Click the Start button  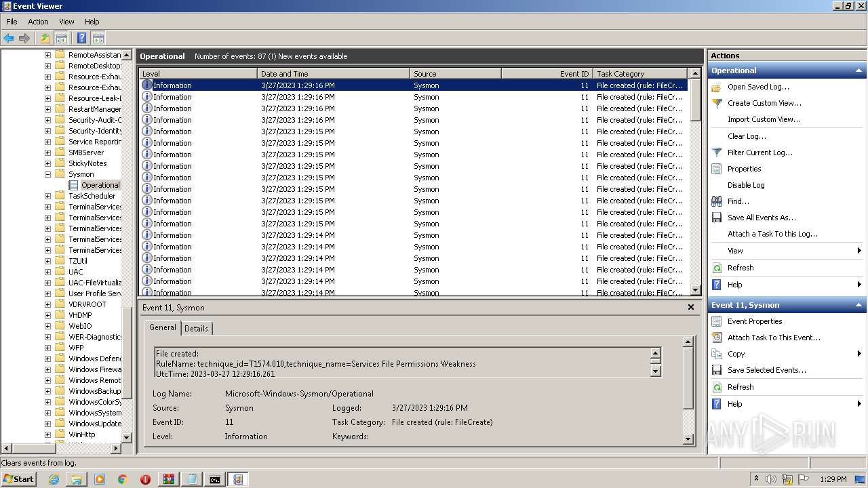[18, 479]
